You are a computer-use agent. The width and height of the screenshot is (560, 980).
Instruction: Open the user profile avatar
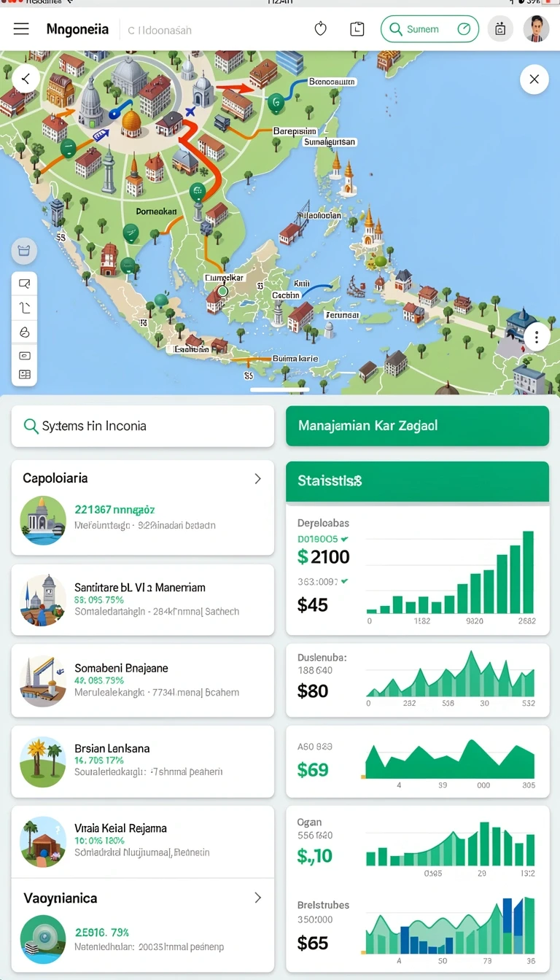tap(537, 29)
